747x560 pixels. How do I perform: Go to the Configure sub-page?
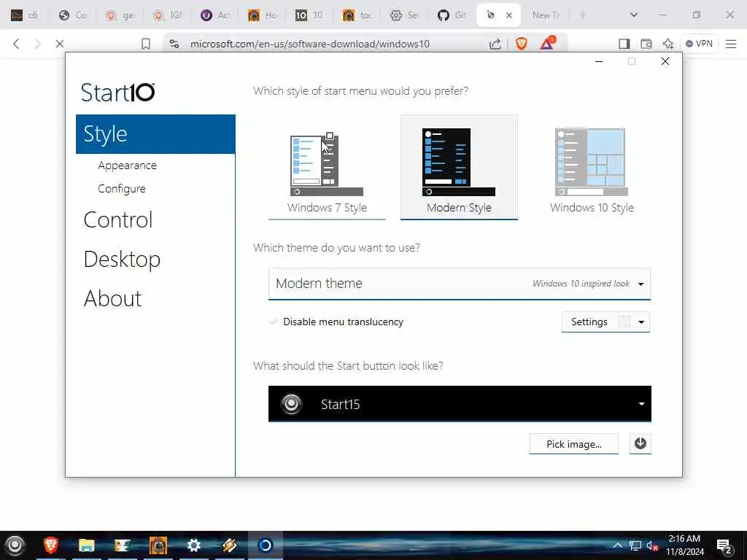tap(122, 189)
